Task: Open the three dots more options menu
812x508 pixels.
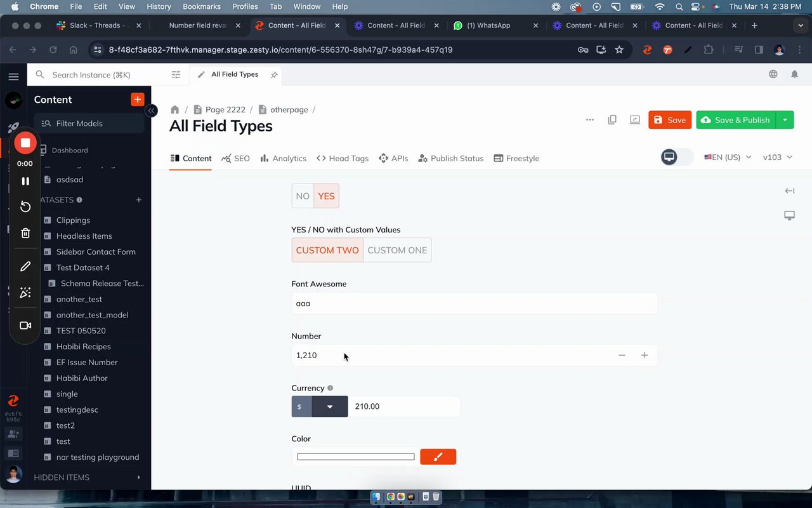Action: pos(589,119)
